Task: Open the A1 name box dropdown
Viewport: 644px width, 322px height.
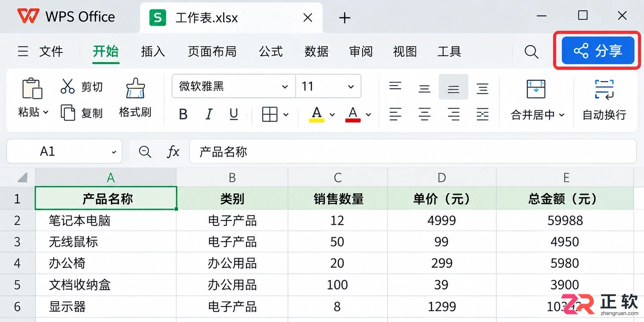Action: 114,152
